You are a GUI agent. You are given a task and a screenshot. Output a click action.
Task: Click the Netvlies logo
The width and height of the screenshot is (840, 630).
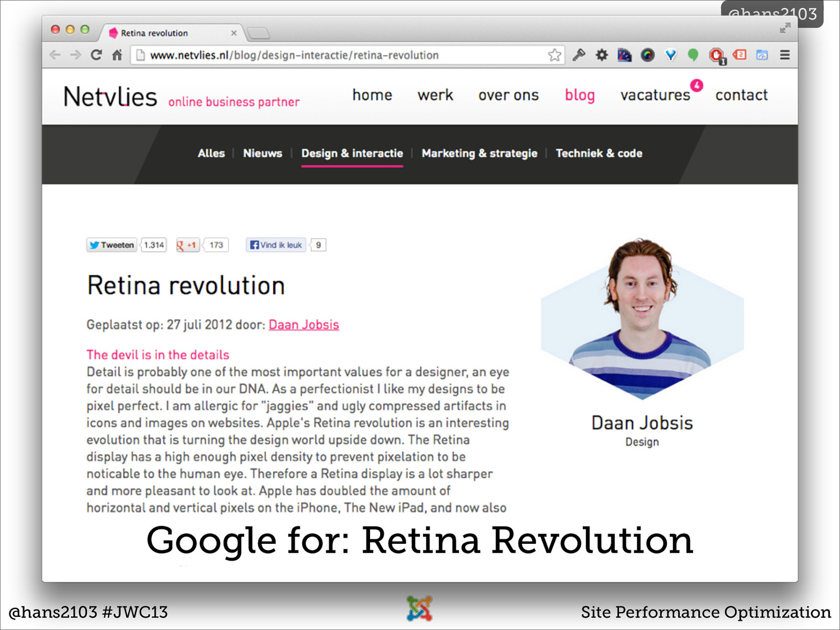(x=110, y=97)
